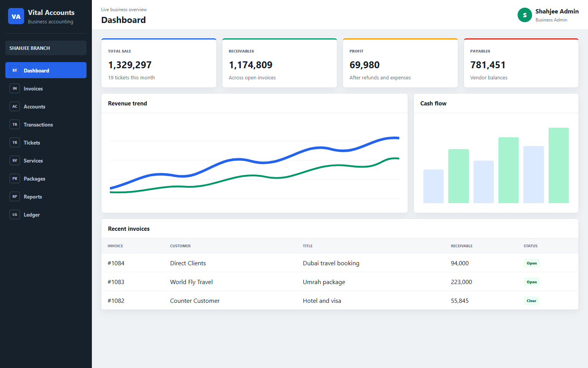588x368 pixels.
Task: Click the TR icon beside Transactions
Action: [x=15, y=125]
